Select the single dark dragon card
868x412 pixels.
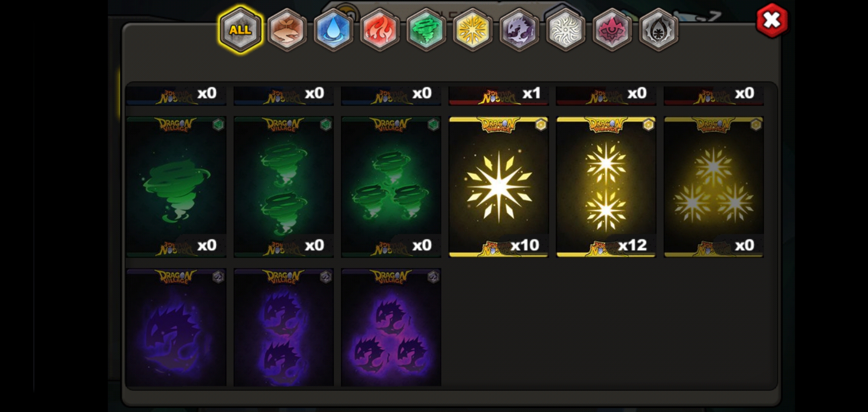point(176,327)
